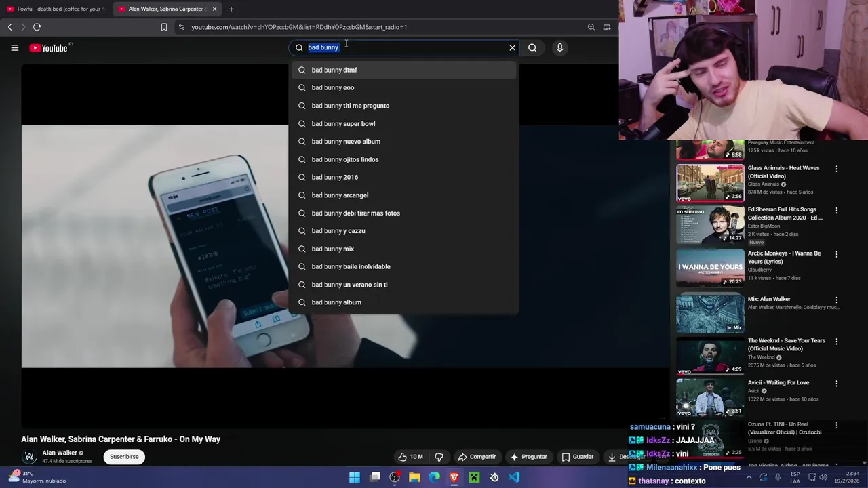This screenshot has height=488, width=868.
Task: Open Visual Studio Code from the taskbar
Action: coord(514,477)
